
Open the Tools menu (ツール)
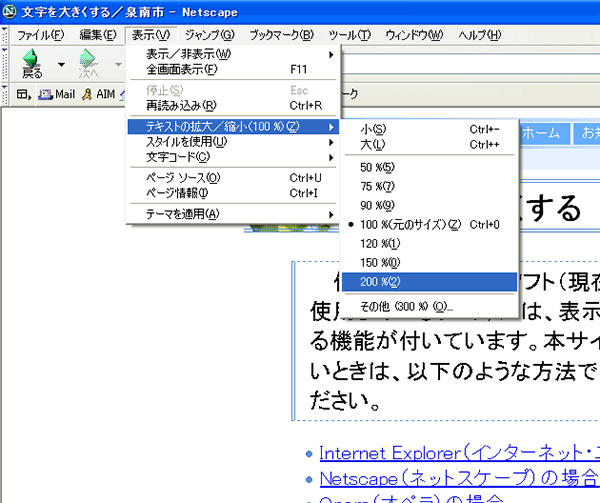coord(349,35)
